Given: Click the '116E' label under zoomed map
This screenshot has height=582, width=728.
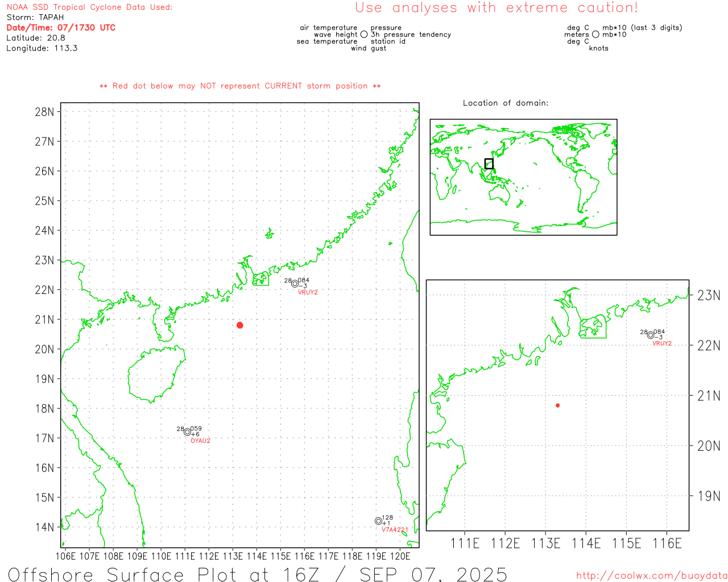Looking at the screenshot, I should click(667, 544).
